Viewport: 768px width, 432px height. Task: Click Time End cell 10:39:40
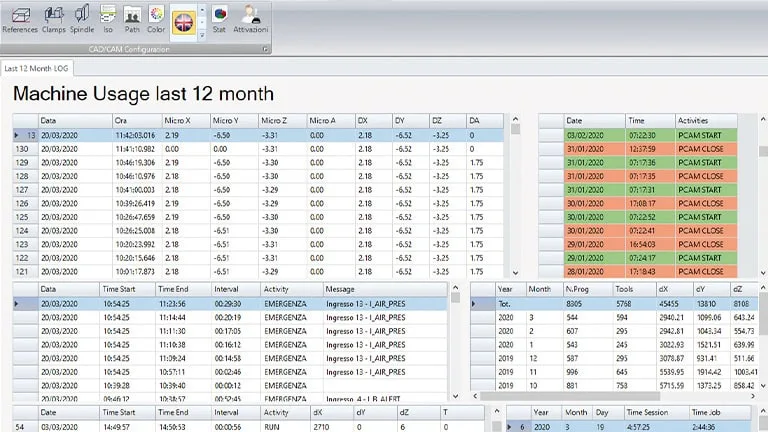(183, 385)
